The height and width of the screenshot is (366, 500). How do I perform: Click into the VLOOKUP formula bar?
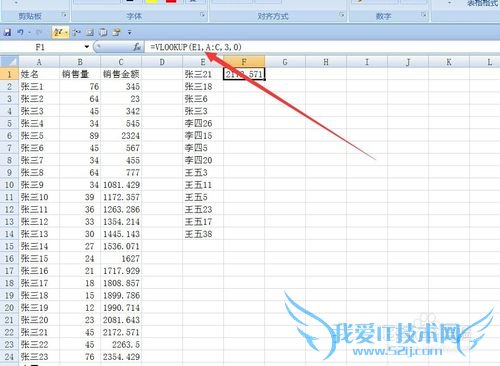(x=322, y=47)
